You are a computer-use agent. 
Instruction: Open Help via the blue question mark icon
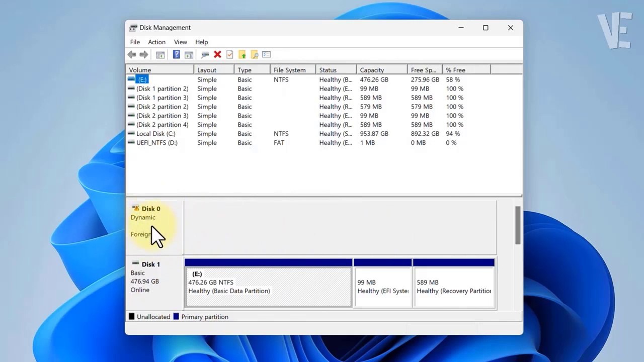[x=177, y=54]
